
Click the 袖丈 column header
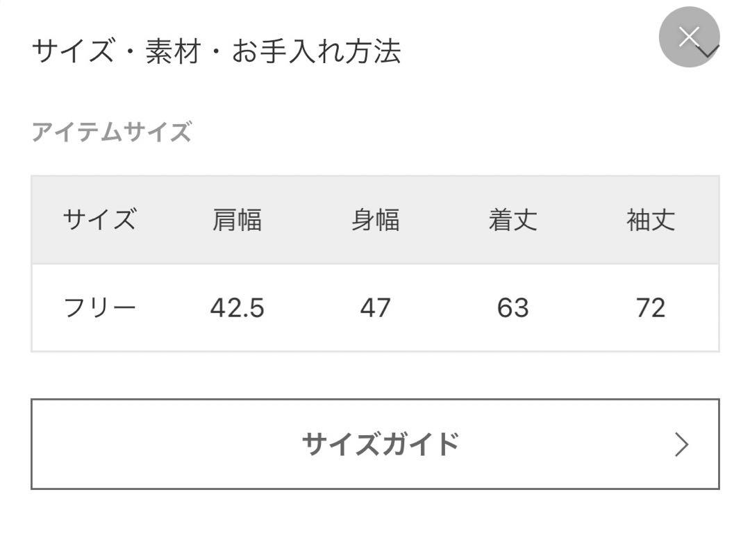click(651, 220)
